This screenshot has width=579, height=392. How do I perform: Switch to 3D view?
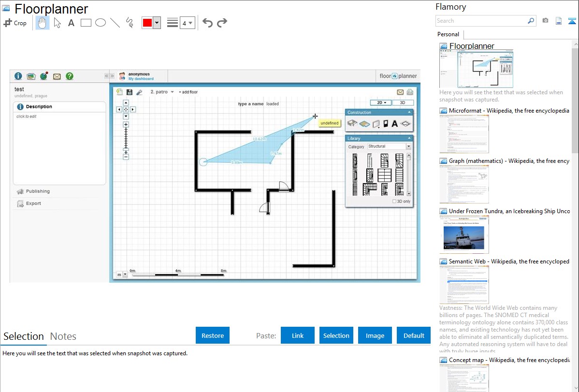[x=403, y=102]
